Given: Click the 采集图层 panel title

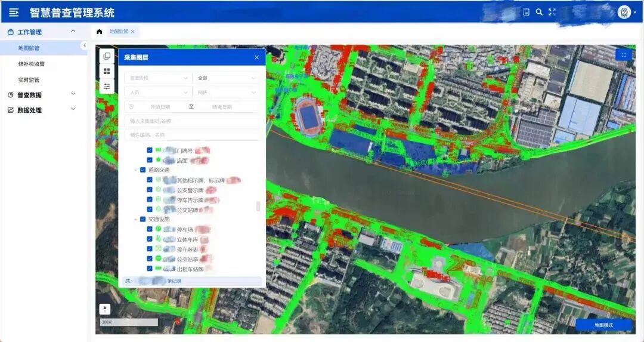Looking at the screenshot, I should click(x=136, y=57).
